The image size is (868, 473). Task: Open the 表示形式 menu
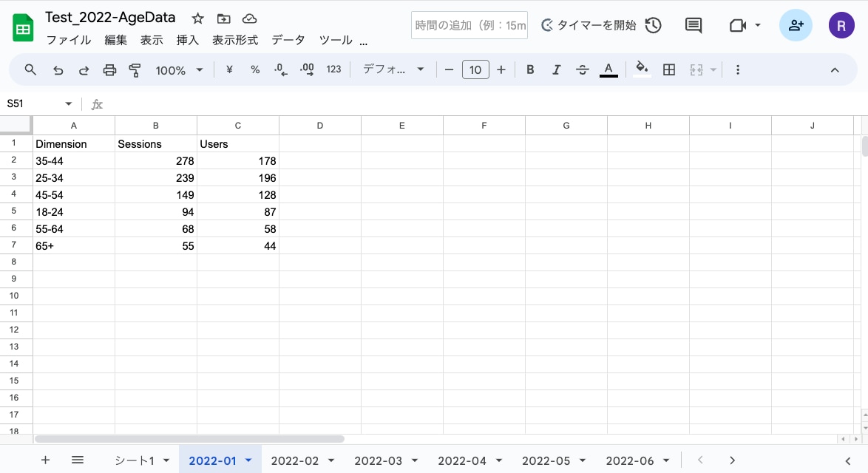(235, 40)
